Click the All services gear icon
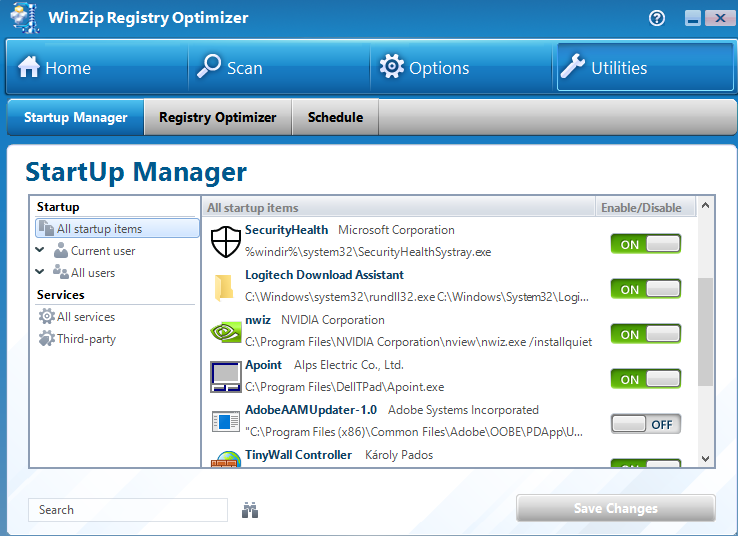The height and width of the screenshot is (536, 738). coord(47,316)
